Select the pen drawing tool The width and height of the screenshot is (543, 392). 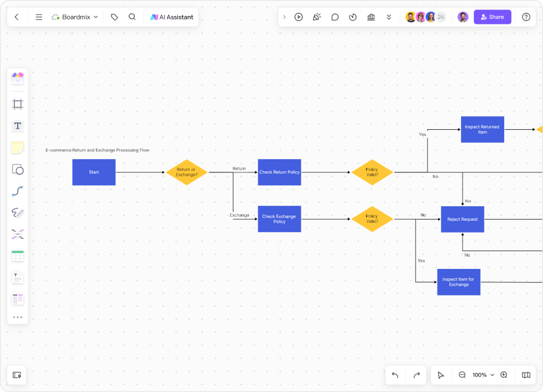pyautogui.click(x=18, y=212)
